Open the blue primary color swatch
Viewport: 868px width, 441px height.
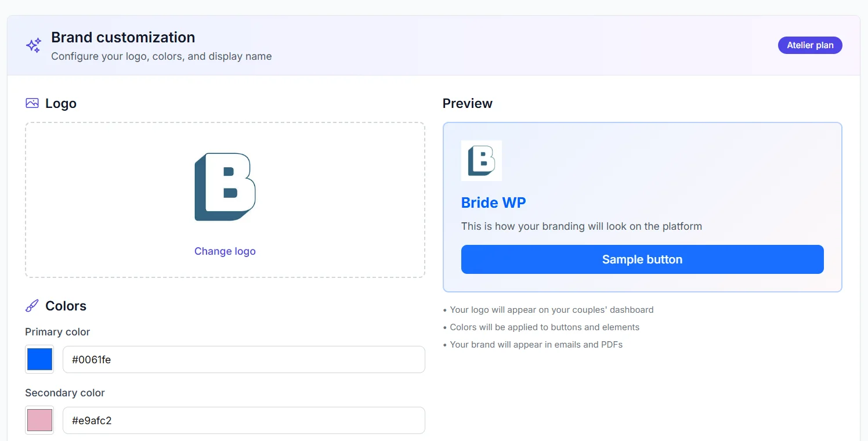tap(39, 360)
